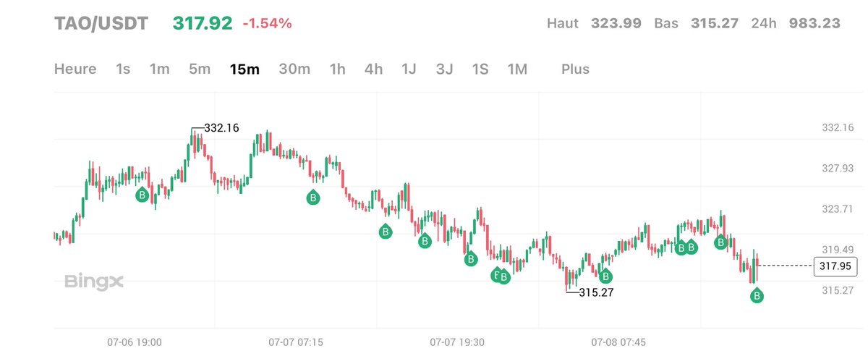This screenshot has height=364, width=868.
Task: Switch to the 4h timeframe
Action: click(x=373, y=69)
